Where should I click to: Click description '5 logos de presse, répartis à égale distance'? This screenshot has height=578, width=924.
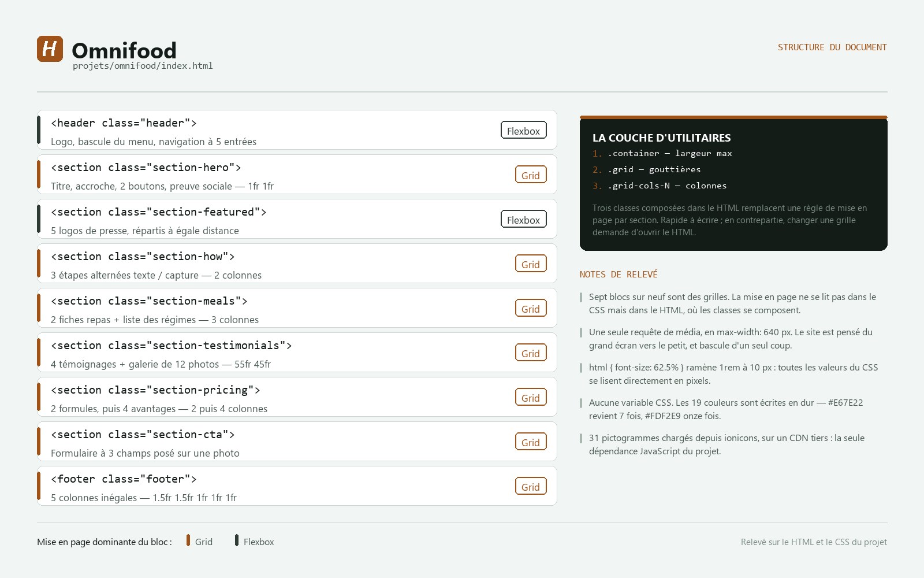145,231
